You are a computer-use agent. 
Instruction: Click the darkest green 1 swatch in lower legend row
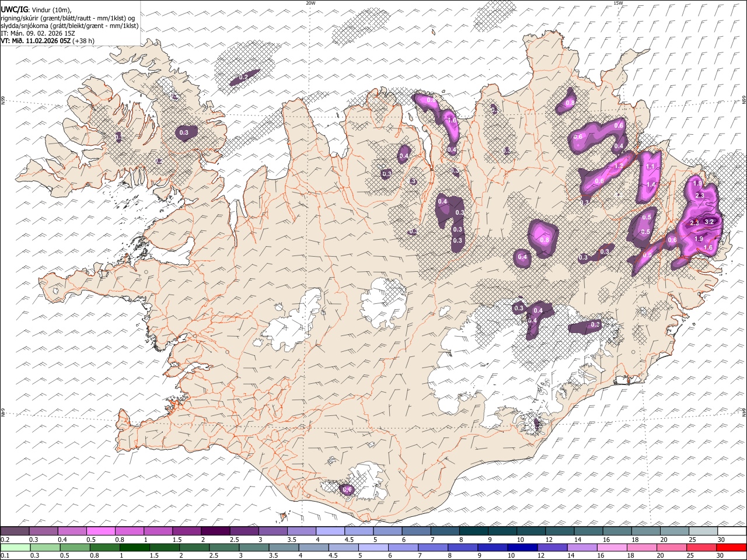coord(134,547)
